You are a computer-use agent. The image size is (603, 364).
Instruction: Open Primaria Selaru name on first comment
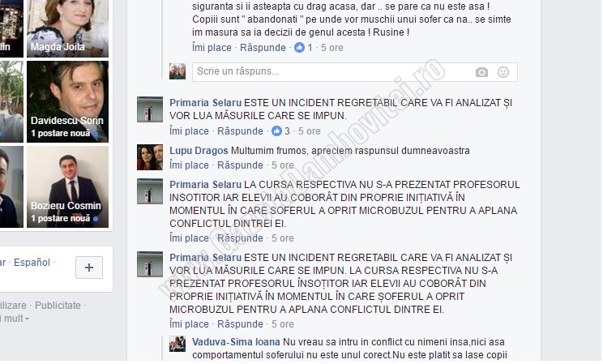point(205,103)
